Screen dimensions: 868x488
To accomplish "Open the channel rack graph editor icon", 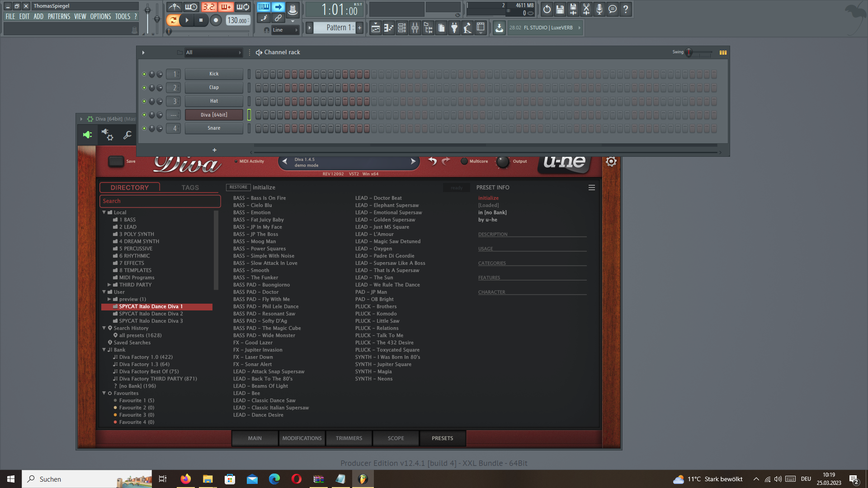I will coord(723,52).
